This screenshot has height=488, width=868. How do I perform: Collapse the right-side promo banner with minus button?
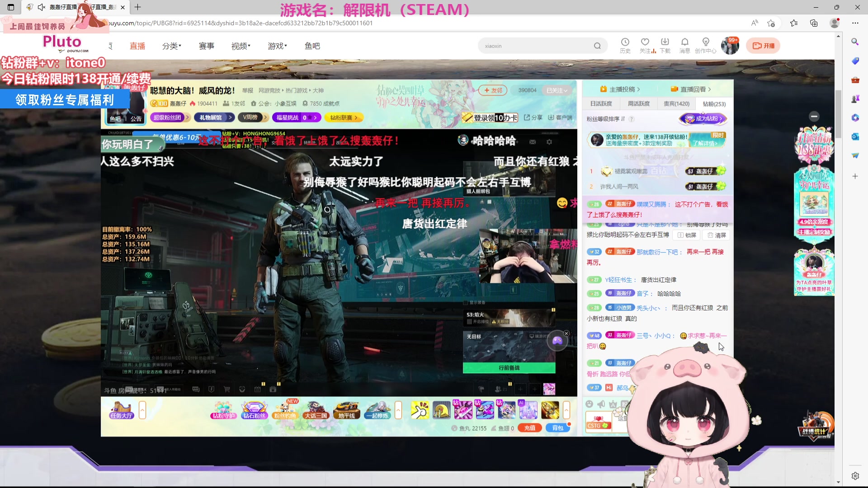(x=814, y=116)
